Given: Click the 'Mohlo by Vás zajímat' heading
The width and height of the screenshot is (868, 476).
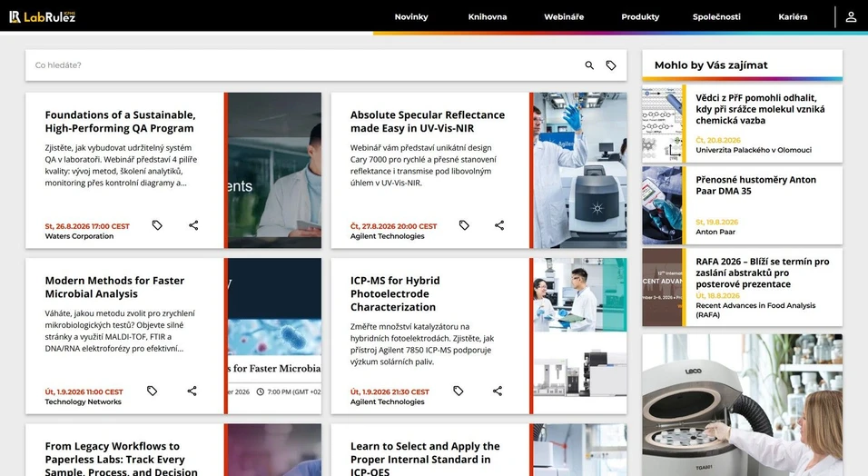Looking at the screenshot, I should [711, 65].
